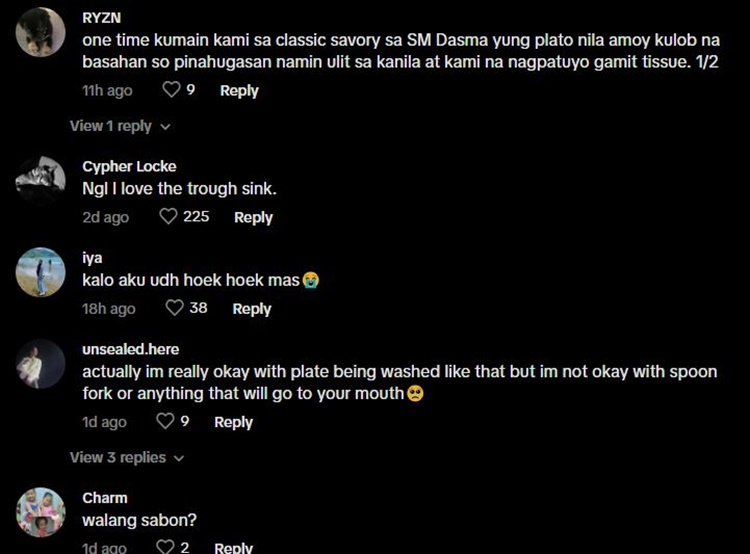
Task: Reply to RYZN's comment
Action: click(x=239, y=90)
